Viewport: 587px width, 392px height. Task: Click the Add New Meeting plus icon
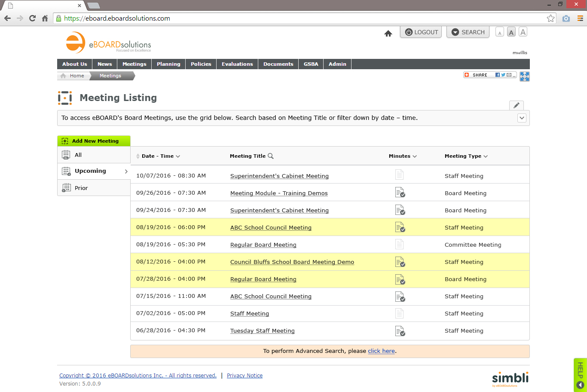tap(64, 141)
